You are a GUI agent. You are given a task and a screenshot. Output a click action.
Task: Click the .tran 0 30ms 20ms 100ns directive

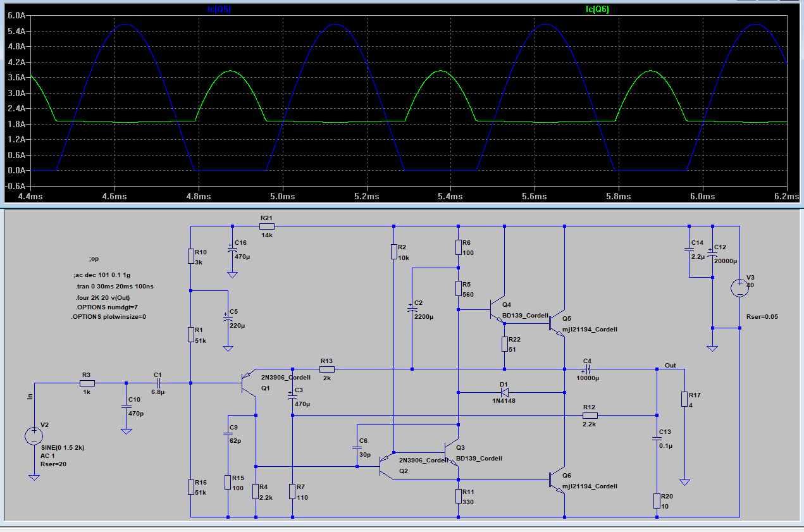[x=114, y=287]
